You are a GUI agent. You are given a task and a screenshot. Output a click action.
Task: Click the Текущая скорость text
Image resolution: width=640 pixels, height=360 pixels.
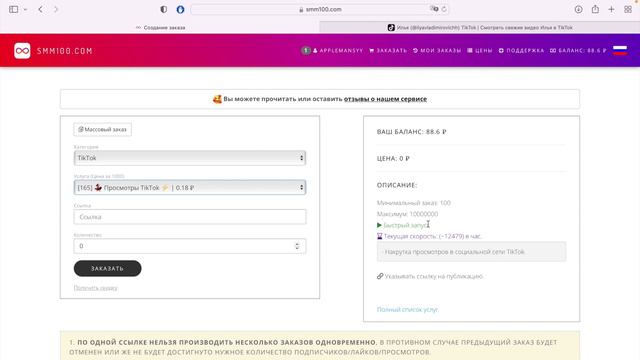(433, 236)
